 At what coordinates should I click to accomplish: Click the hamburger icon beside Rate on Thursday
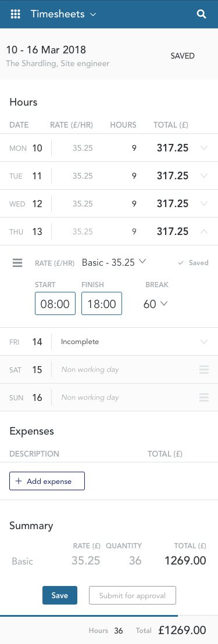(17, 263)
